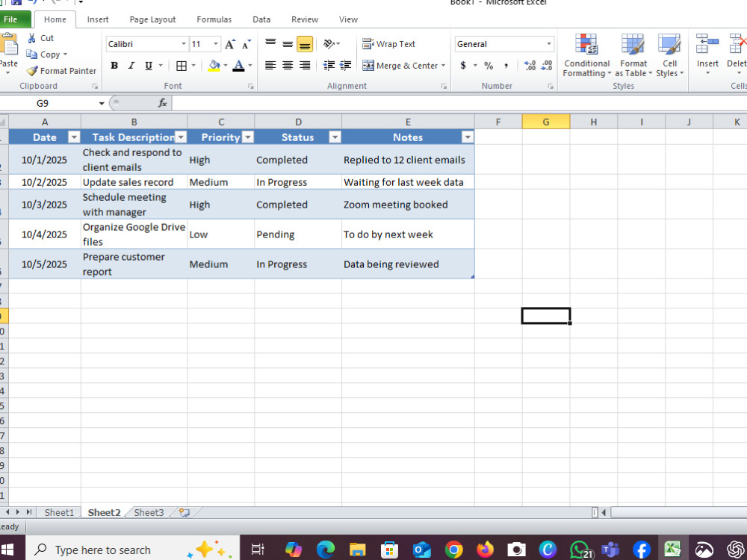This screenshot has width=747, height=560.
Task: Open Format as Table gallery
Action: pos(633,55)
